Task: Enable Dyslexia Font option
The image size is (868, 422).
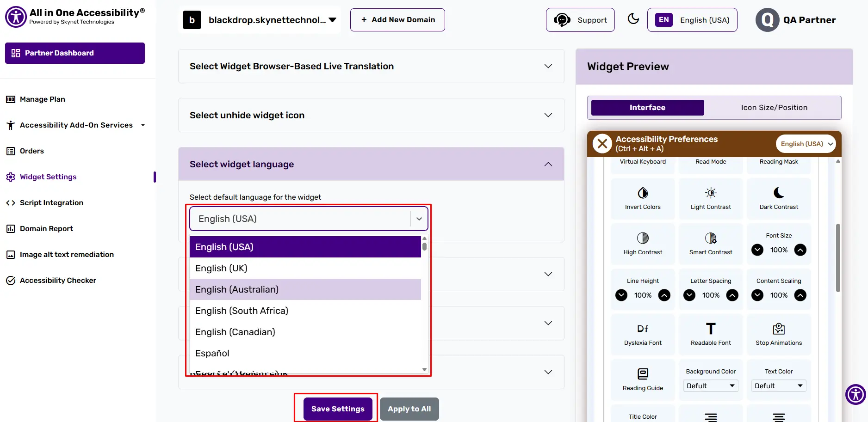Action: [643, 335]
